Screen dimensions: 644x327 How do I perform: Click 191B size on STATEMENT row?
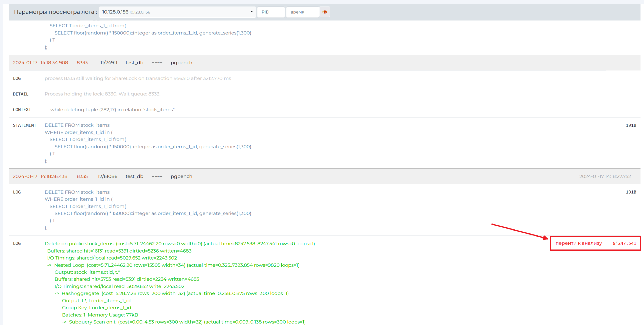point(631,125)
